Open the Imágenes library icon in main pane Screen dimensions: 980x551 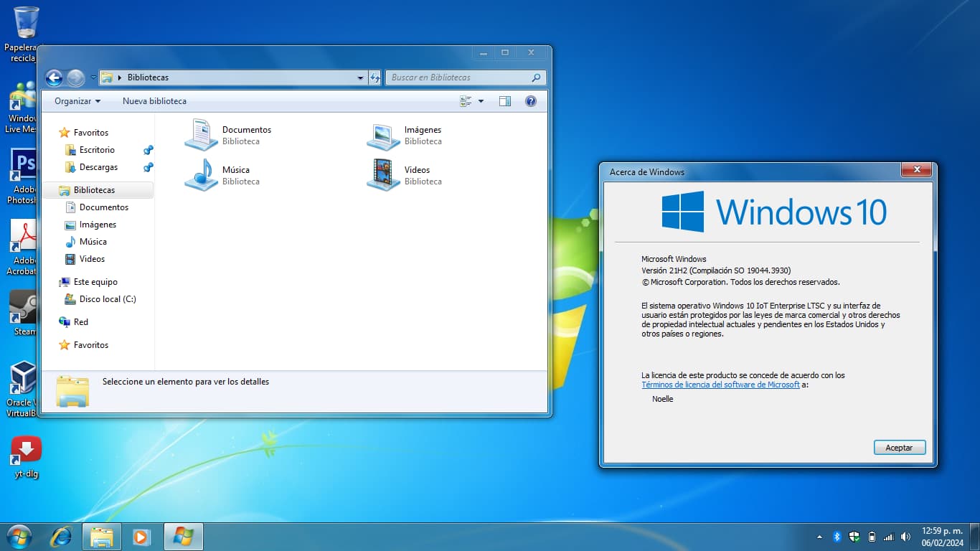(383, 135)
